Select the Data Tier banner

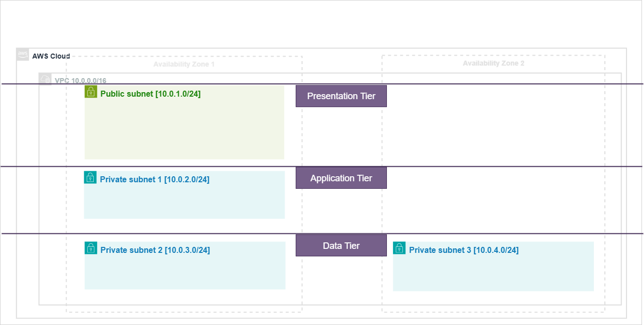pos(341,245)
